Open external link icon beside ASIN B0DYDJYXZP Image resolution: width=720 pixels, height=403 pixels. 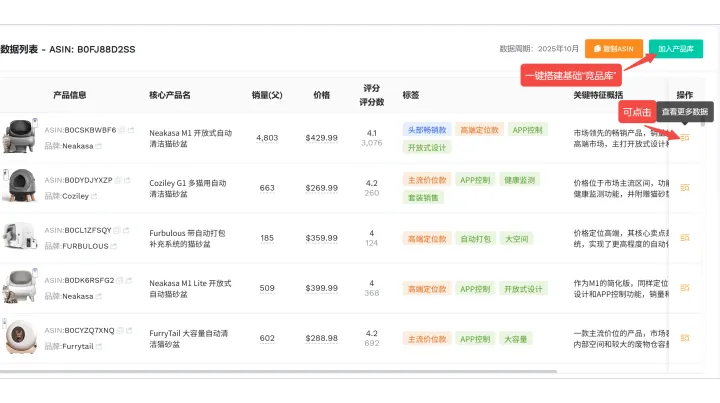pyautogui.click(x=127, y=180)
